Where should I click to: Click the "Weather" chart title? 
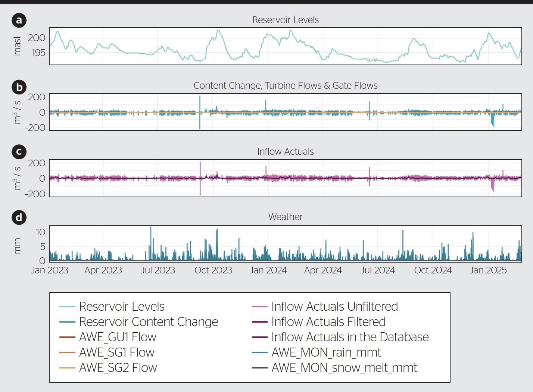coord(285,217)
